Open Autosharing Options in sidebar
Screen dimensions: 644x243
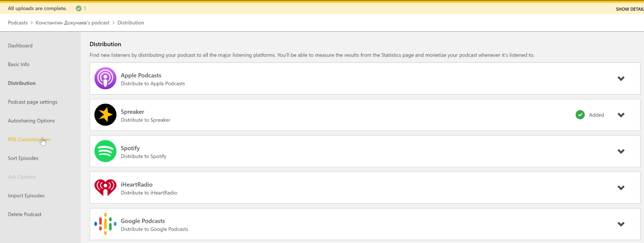point(31,120)
